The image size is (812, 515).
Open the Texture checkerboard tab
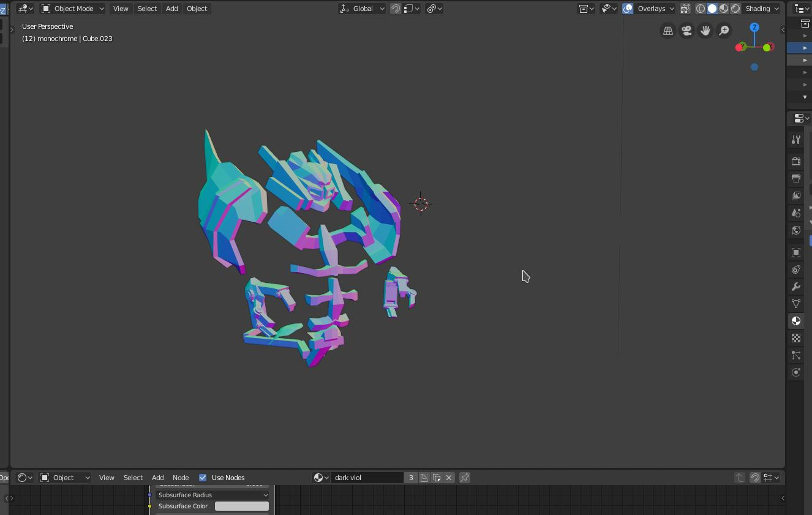pos(796,338)
